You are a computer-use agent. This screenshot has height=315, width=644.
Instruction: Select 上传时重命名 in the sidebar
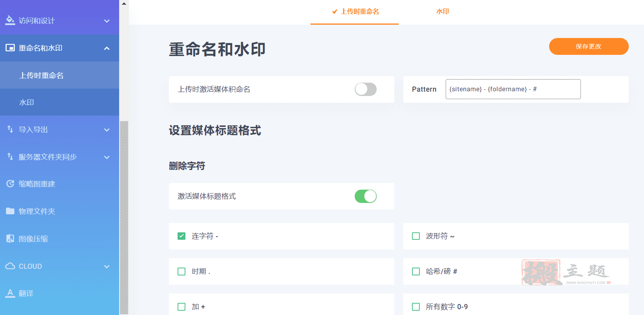(60, 75)
